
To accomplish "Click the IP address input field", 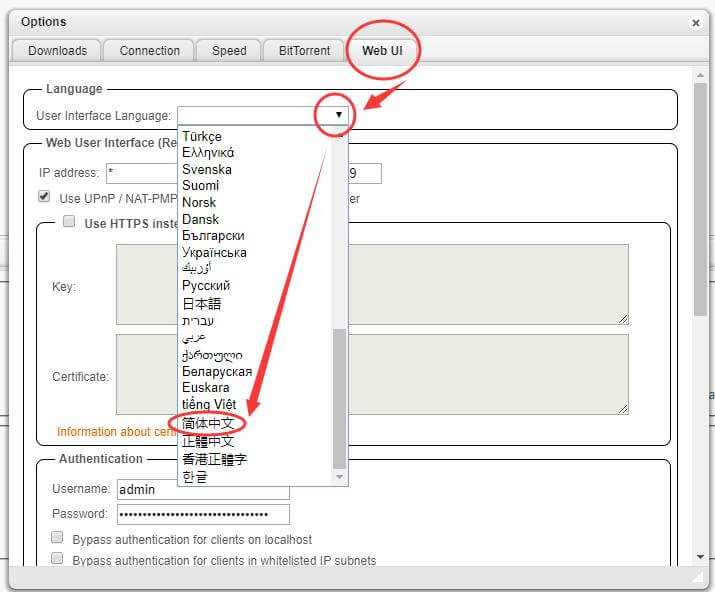I will click(x=140, y=174).
